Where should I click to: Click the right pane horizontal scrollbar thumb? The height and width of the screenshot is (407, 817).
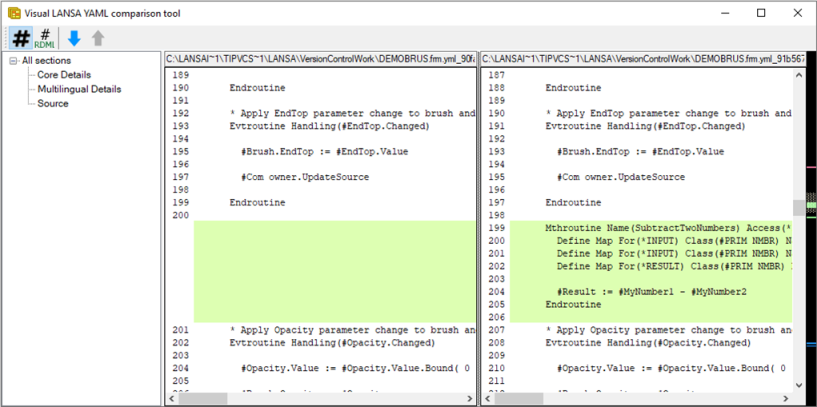coord(518,399)
